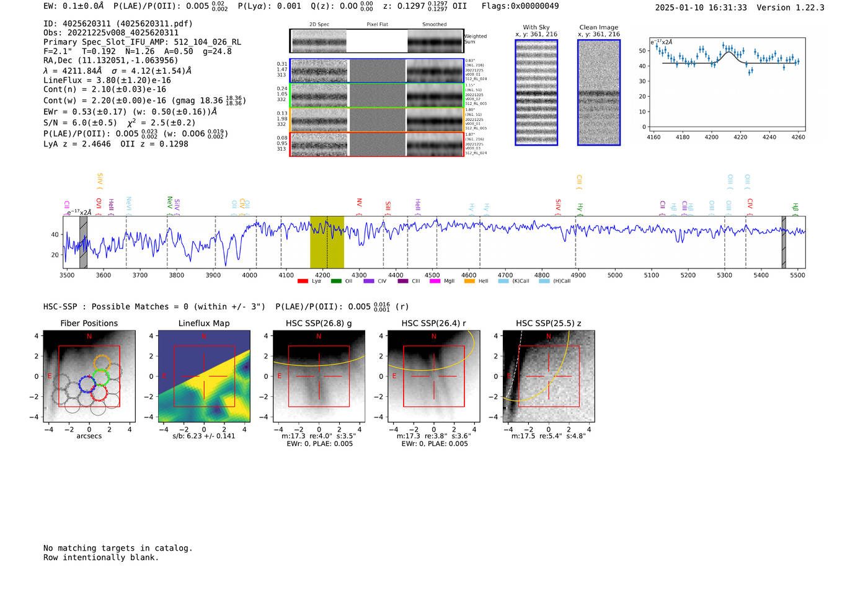Click 'Q(z): 0.00' in the header
This screenshot has width=868, height=591.
tap(334, 6)
